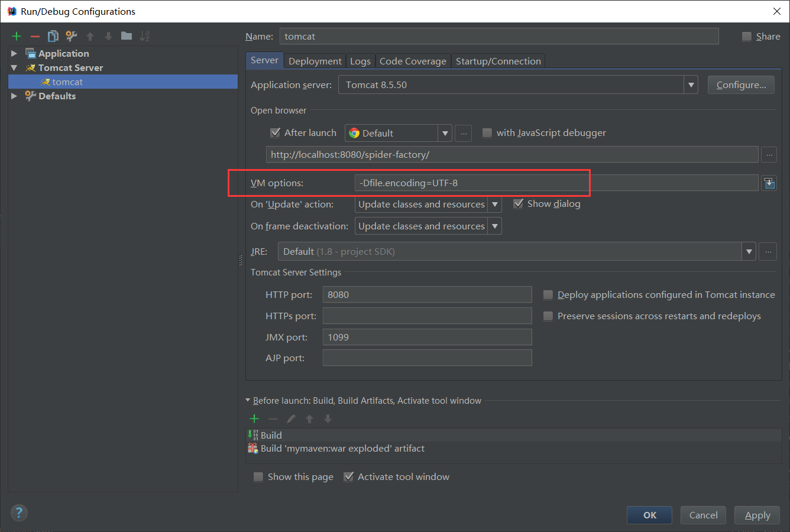This screenshot has width=790, height=532.
Task: Remove the selected configuration with the red minus
Action: pyautogui.click(x=35, y=37)
